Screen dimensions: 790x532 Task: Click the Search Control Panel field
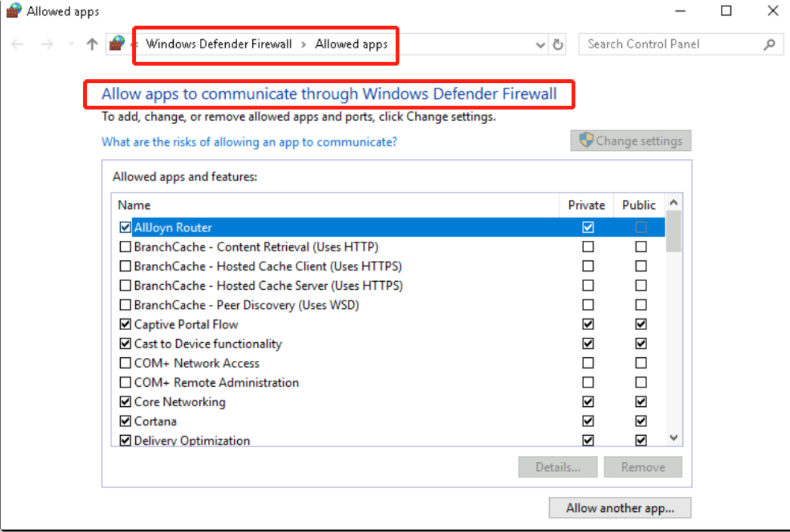[681, 44]
